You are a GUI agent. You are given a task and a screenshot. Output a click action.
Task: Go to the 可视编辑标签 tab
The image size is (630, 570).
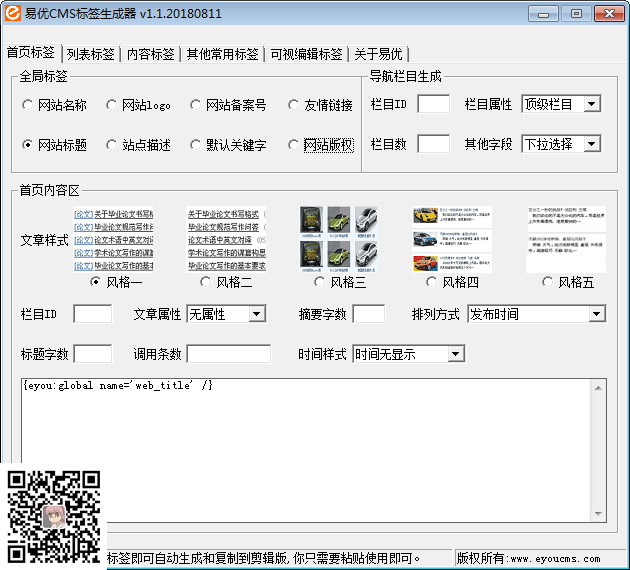click(x=306, y=54)
